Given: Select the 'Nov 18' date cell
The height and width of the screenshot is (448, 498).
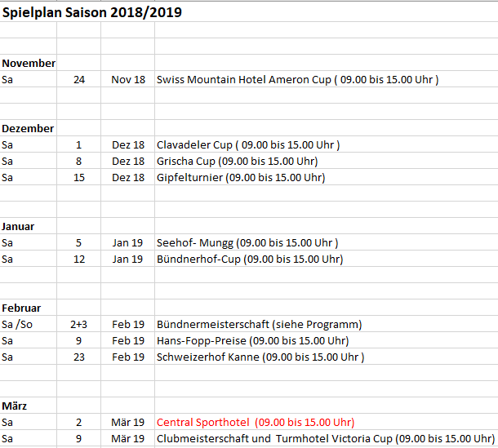Looking at the screenshot, I should click(128, 80).
